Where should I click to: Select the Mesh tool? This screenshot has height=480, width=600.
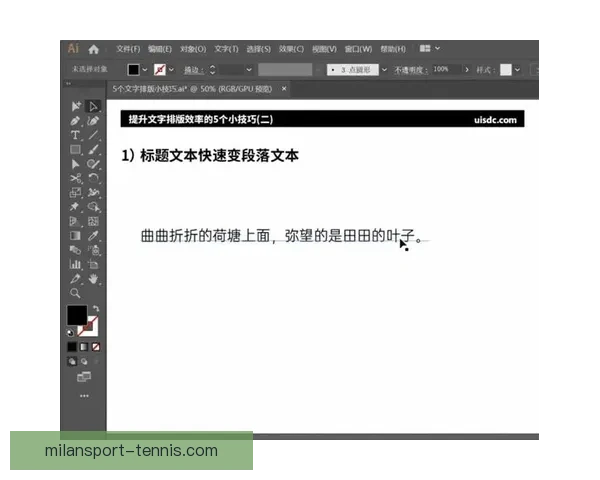pyautogui.click(x=93, y=221)
